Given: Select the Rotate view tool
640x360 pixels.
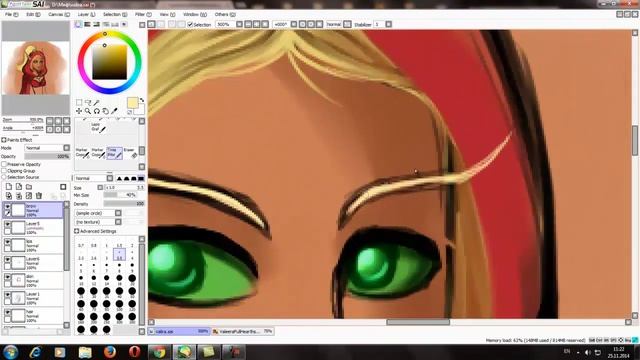Looking at the screenshot, I should pyautogui.click(x=97, y=111).
